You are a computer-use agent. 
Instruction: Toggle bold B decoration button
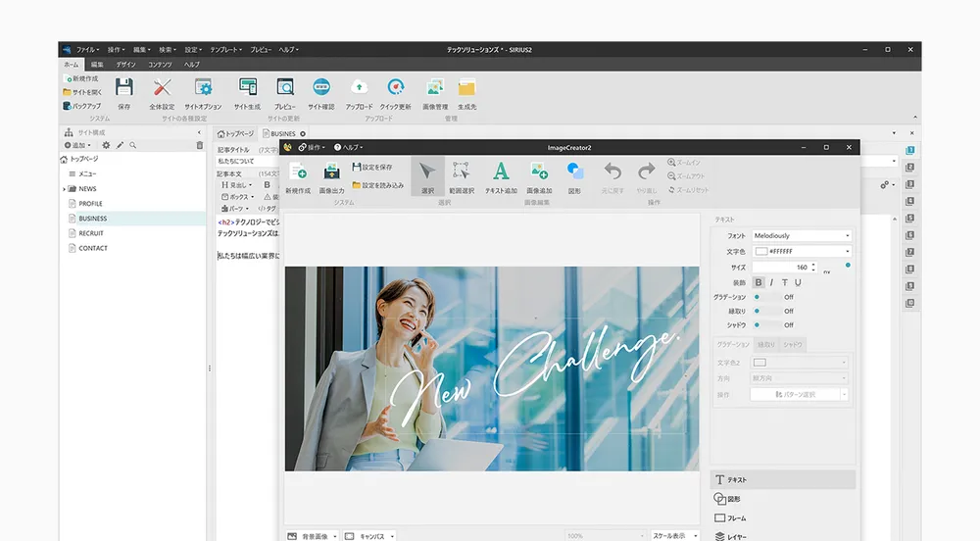(x=759, y=282)
